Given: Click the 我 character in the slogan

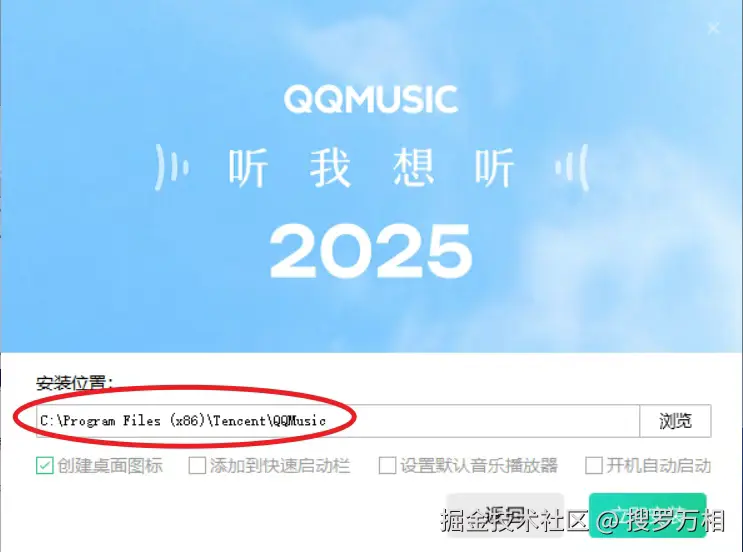Looking at the screenshot, I should [330, 168].
